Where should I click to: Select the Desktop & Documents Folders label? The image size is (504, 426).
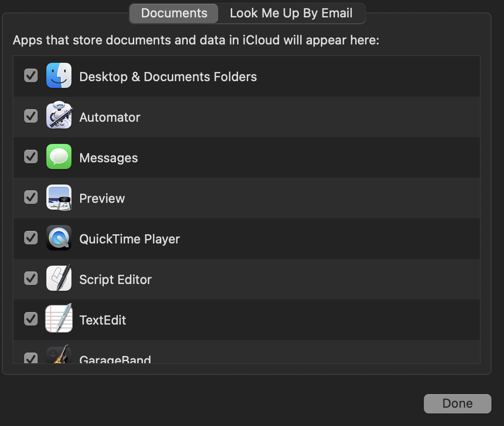pos(168,77)
